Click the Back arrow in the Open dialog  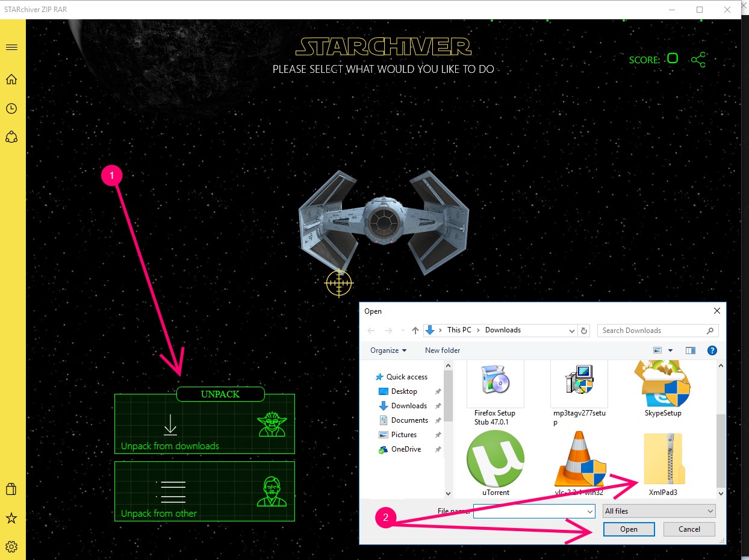coord(371,331)
